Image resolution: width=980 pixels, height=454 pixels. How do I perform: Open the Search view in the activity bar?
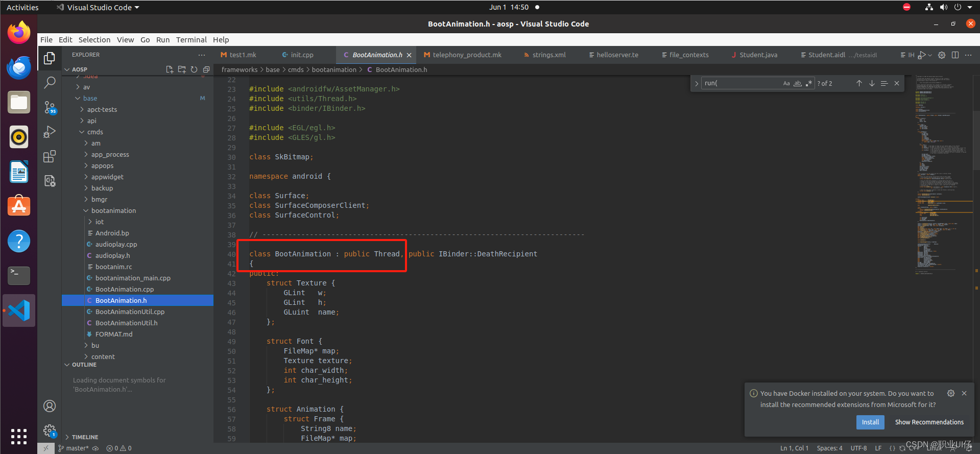[50, 82]
